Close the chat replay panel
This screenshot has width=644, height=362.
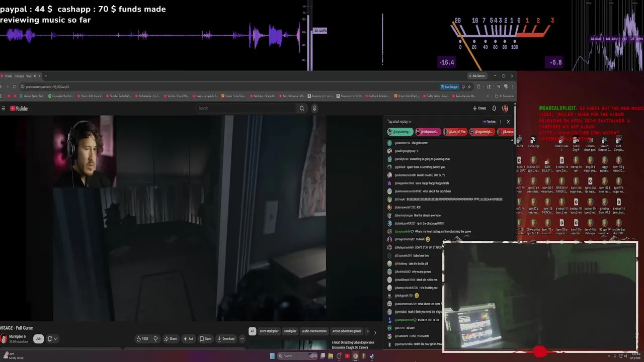pyautogui.click(x=508, y=122)
